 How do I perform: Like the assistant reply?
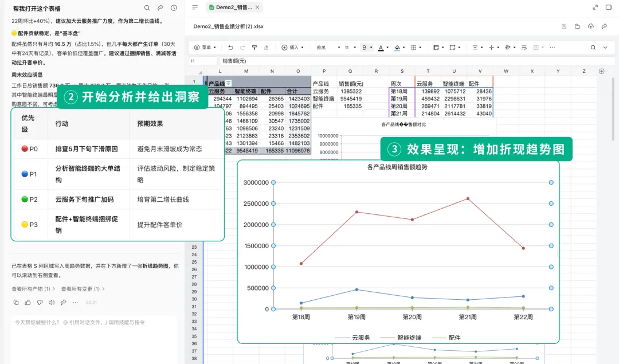pos(28,303)
